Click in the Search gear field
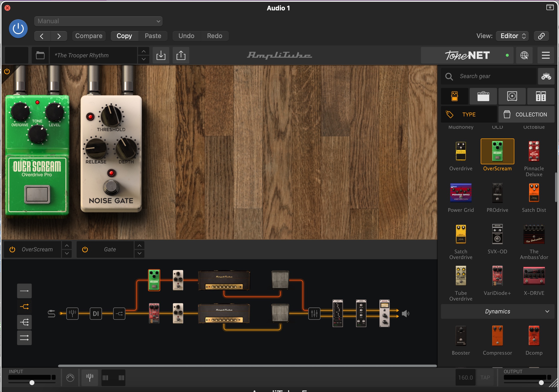 pyautogui.click(x=489, y=76)
